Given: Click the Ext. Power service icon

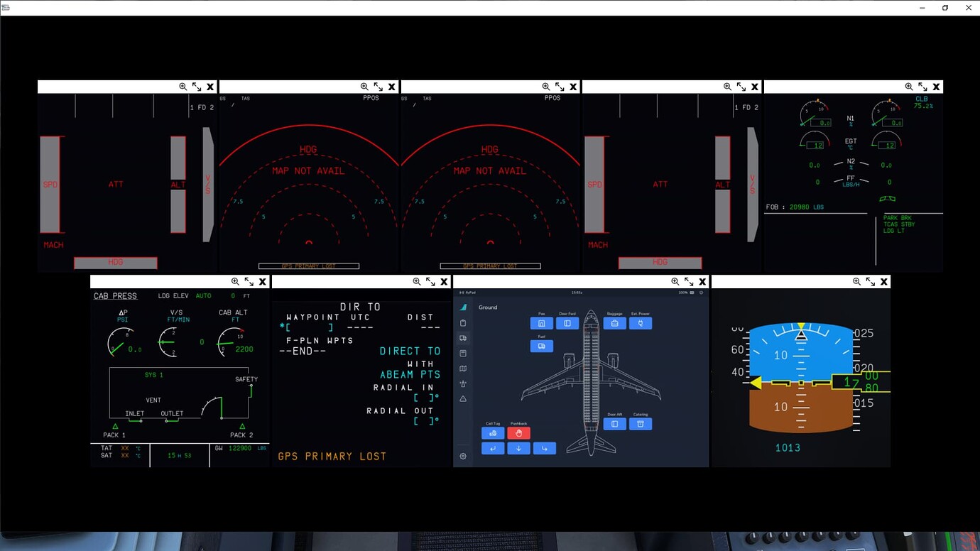Looking at the screenshot, I should pos(641,323).
